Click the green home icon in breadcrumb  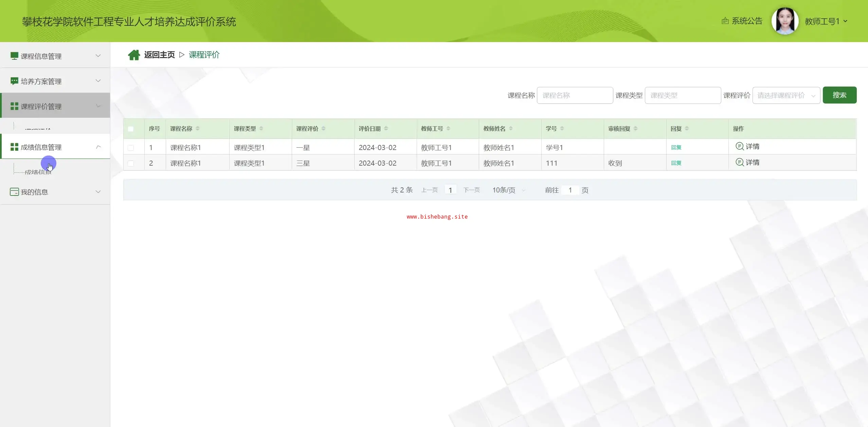click(134, 55)
